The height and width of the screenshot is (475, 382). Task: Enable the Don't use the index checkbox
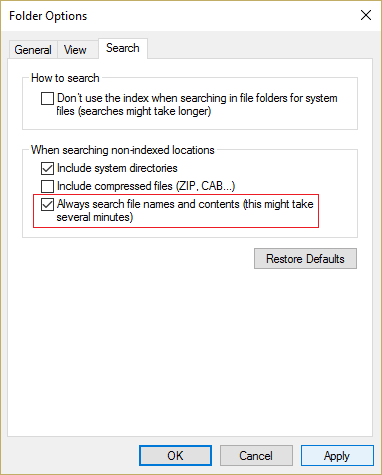point(47,99)
